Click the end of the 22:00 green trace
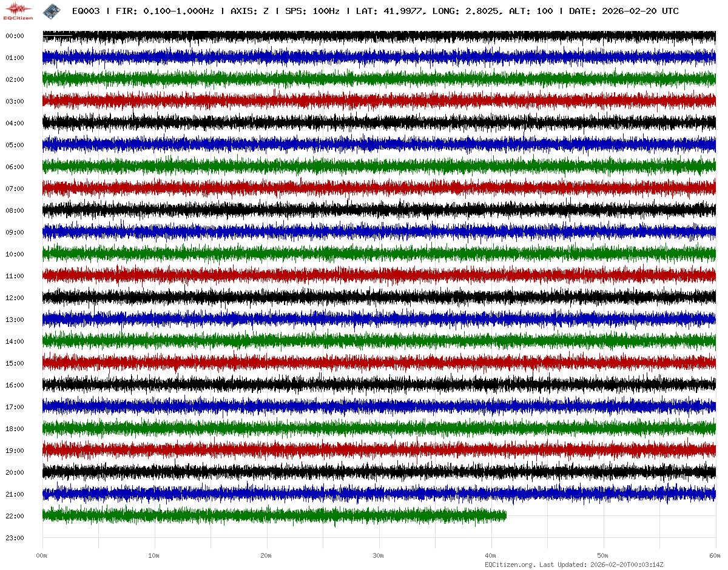Screen dimensions: 728x570 [x=505, y=515]
